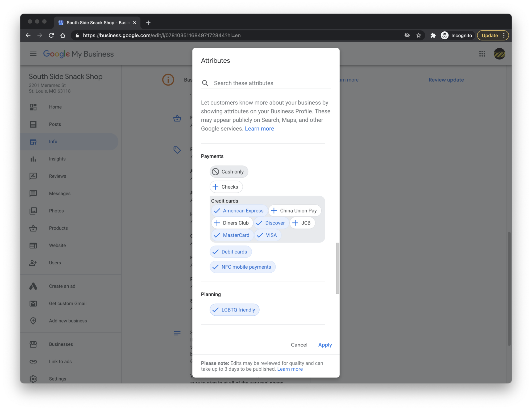Click the search magnifier icon in Attributes
Viewport: 532px width, 410px height.
pyautogui.click(x=205, y=83)
